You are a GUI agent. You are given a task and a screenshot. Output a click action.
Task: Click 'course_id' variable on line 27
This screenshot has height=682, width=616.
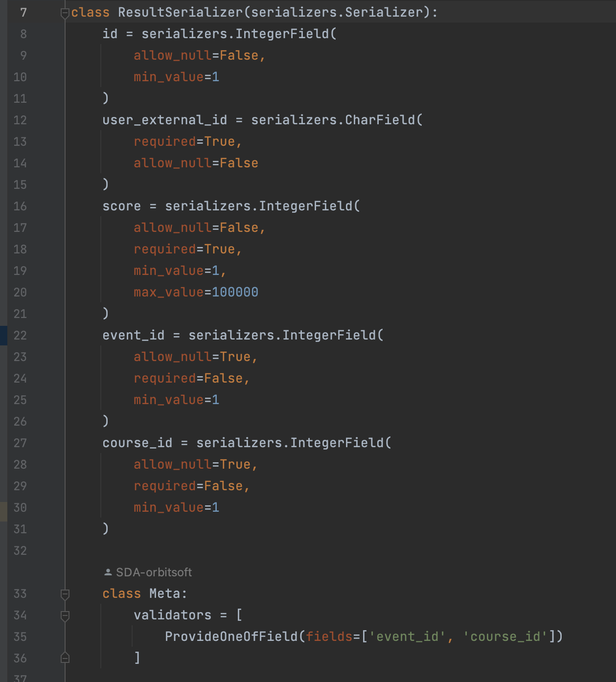click(137, 443)
